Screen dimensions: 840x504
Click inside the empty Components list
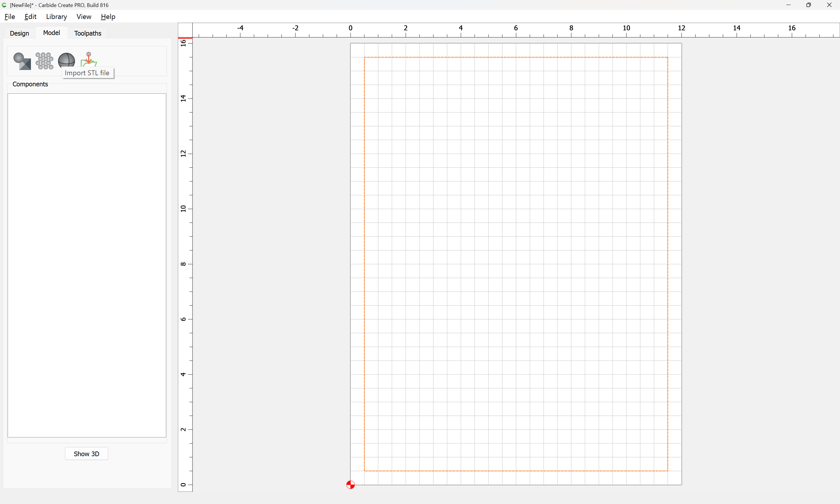pos(87,265)
